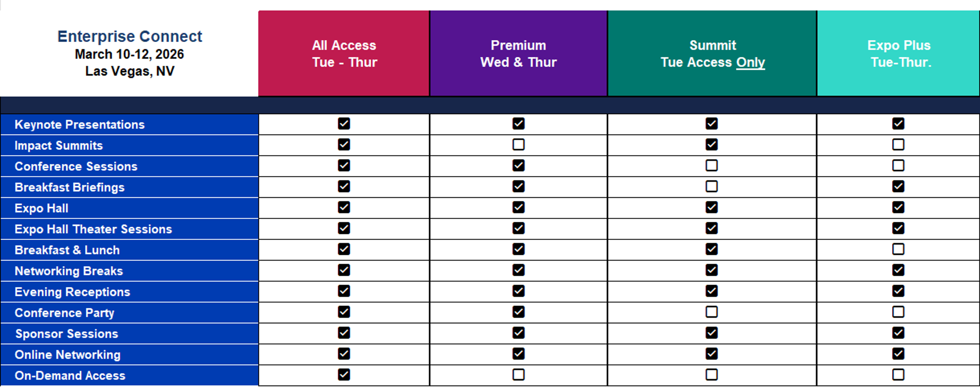Check Impact Summits under Expo Plus

coord(898,144)
